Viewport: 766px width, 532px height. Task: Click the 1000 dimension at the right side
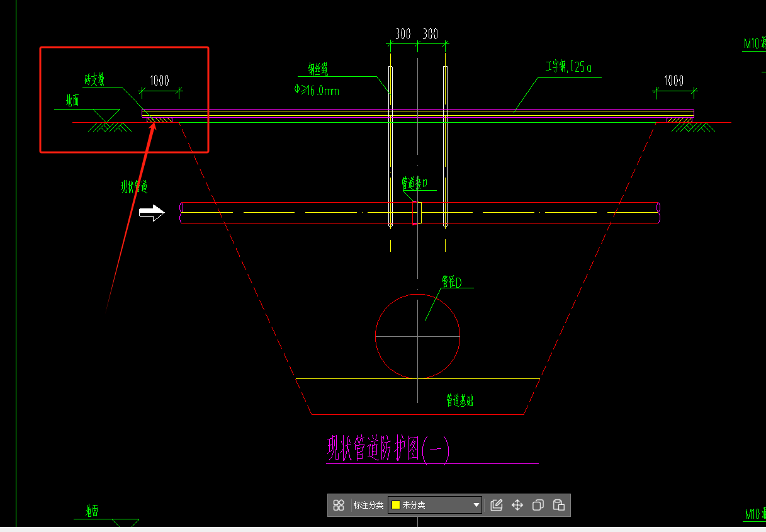(674, 81)
